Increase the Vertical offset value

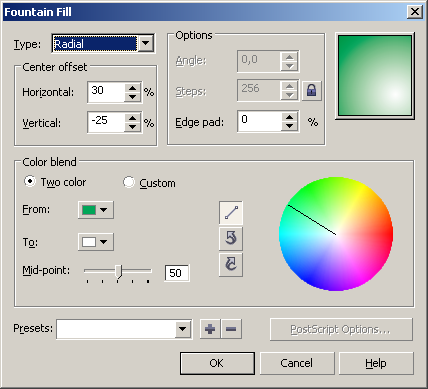(x=133, y=118)
